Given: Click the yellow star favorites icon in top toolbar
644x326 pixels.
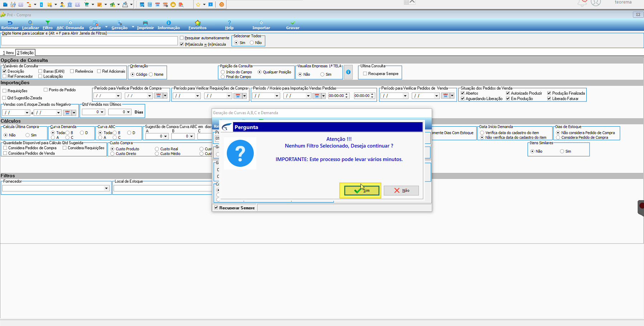Looking at the screenshot, I should 198,5.
